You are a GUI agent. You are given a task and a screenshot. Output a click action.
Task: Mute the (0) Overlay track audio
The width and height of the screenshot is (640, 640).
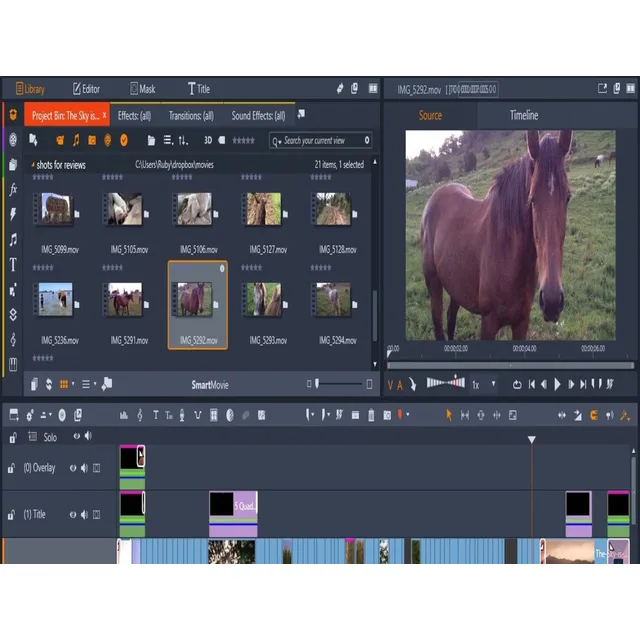click(84, 468)
